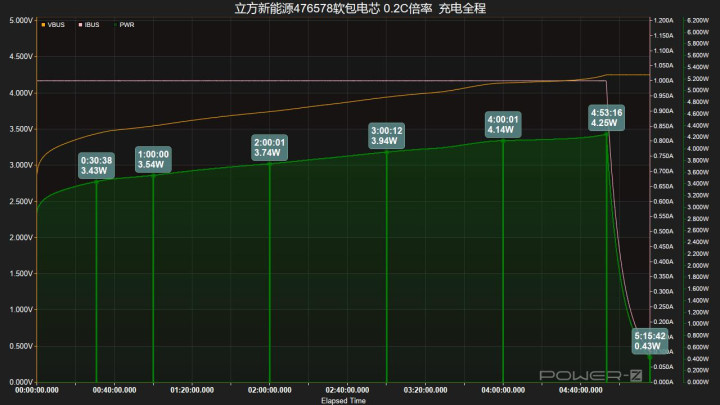The image size is (720, 405).
Task: Select the 2:00:01 3.74W marker label
Action: 270,147
